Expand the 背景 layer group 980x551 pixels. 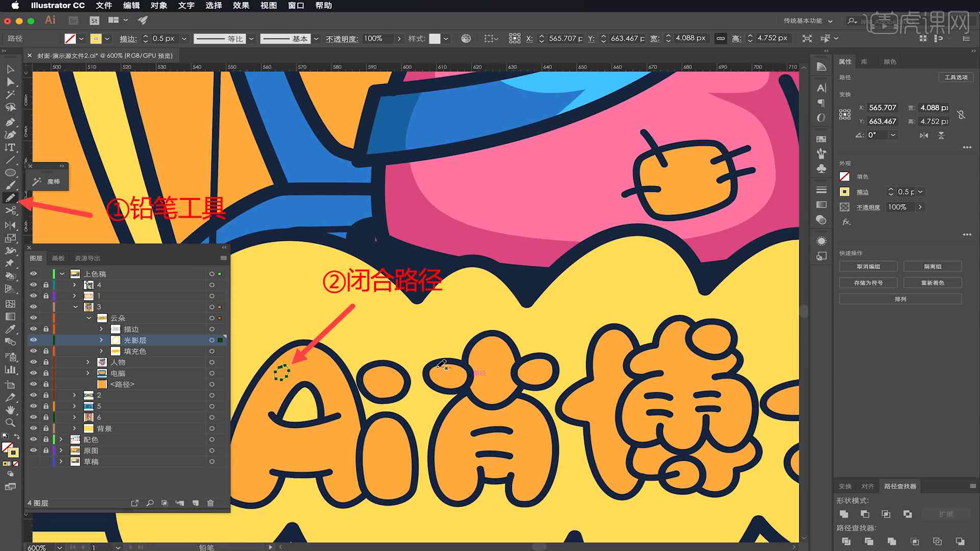(75, 428)
